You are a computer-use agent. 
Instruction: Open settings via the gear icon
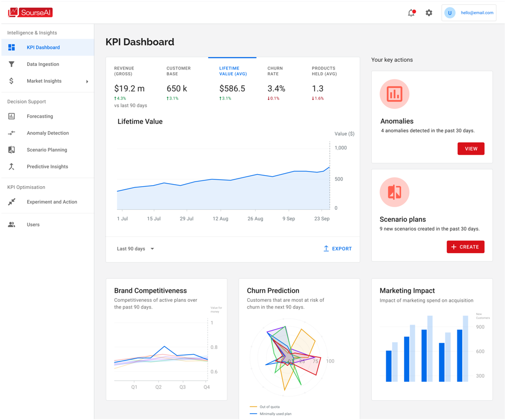[x=429, y=13]
